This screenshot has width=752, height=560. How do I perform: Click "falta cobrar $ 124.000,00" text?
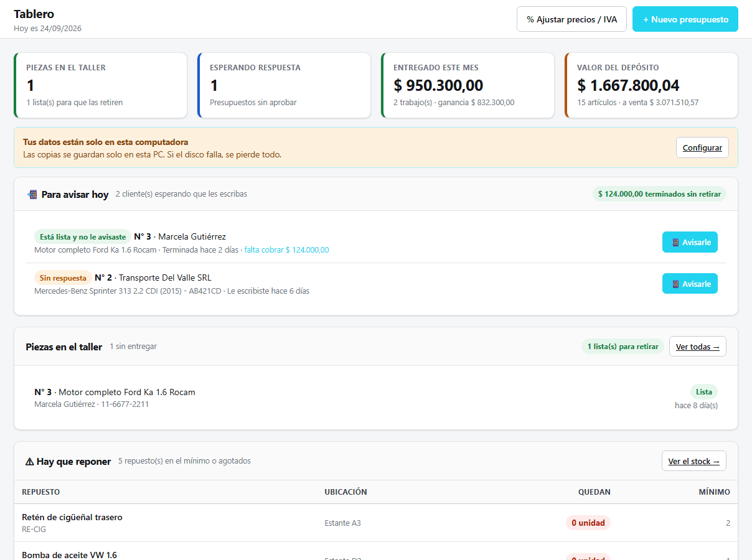click(x=286, y=250)
